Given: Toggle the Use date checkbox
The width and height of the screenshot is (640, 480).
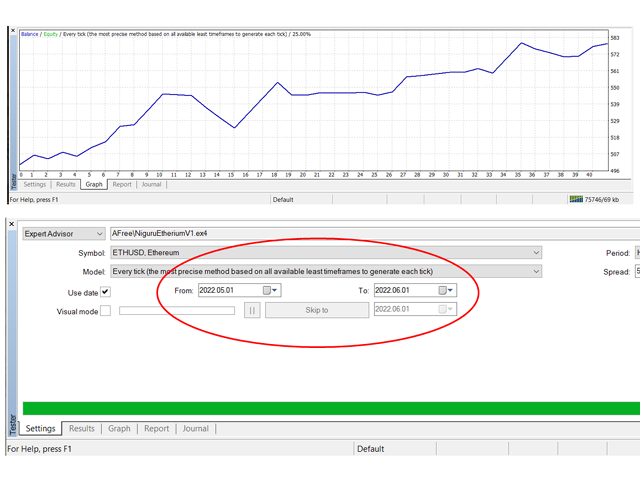Looking at the screenshot, I should 105,292.
